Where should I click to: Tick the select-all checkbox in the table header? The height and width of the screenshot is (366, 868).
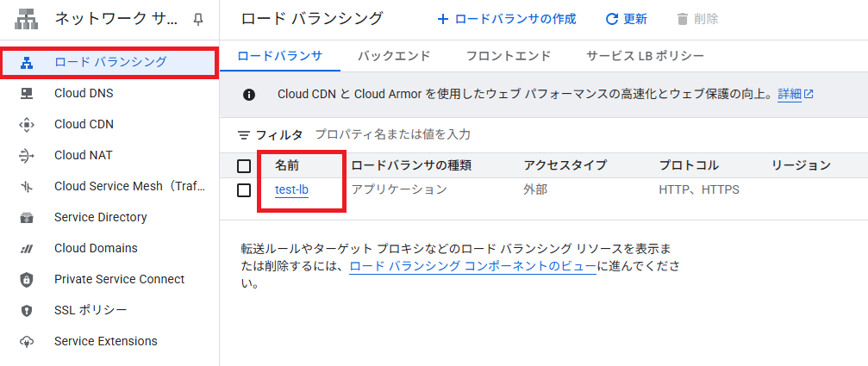tap(244, 166)
